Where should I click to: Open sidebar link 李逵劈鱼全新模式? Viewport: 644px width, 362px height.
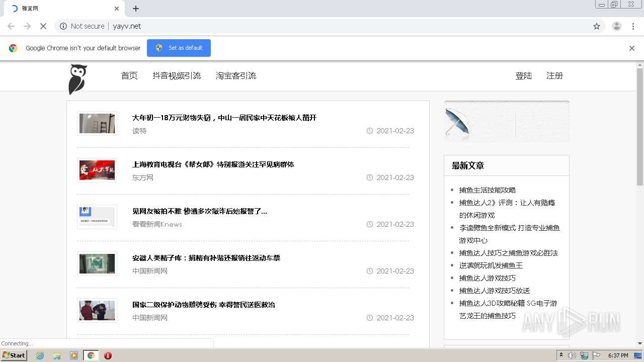point(509,234)
